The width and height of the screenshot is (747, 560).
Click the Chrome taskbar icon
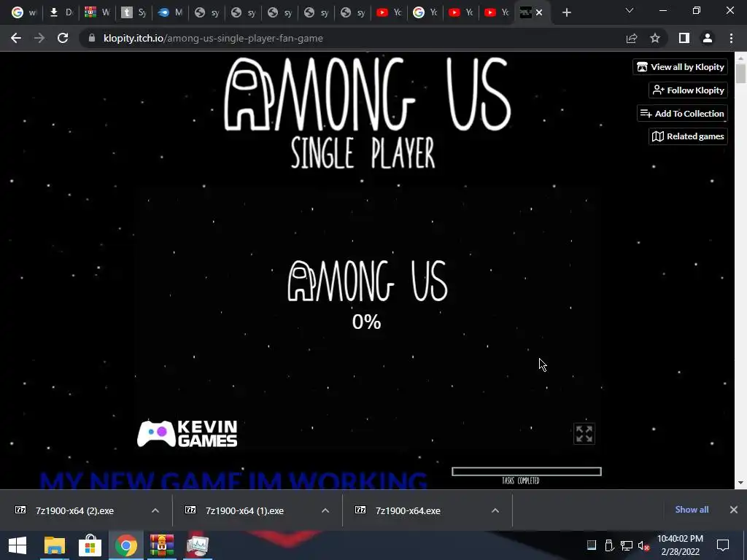(125, 545)
